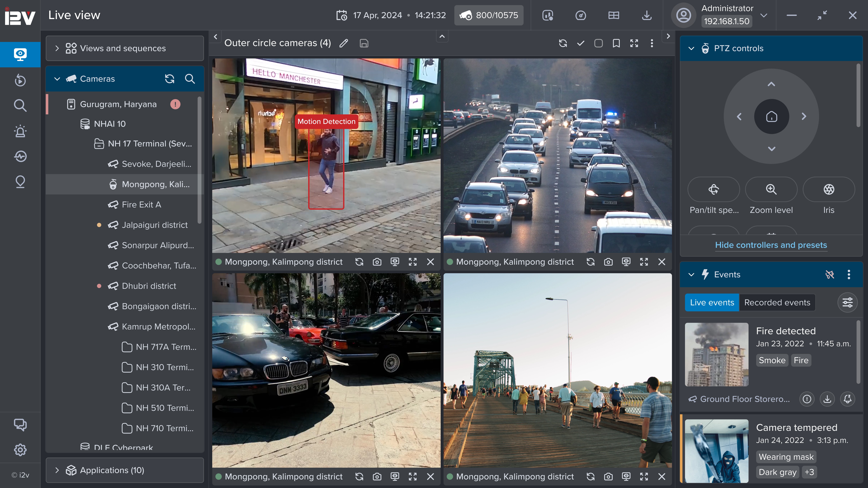Bookmark the Outer circle cameras view
Viewport: 868px width, 488px height.
click(x=616, y=43)
